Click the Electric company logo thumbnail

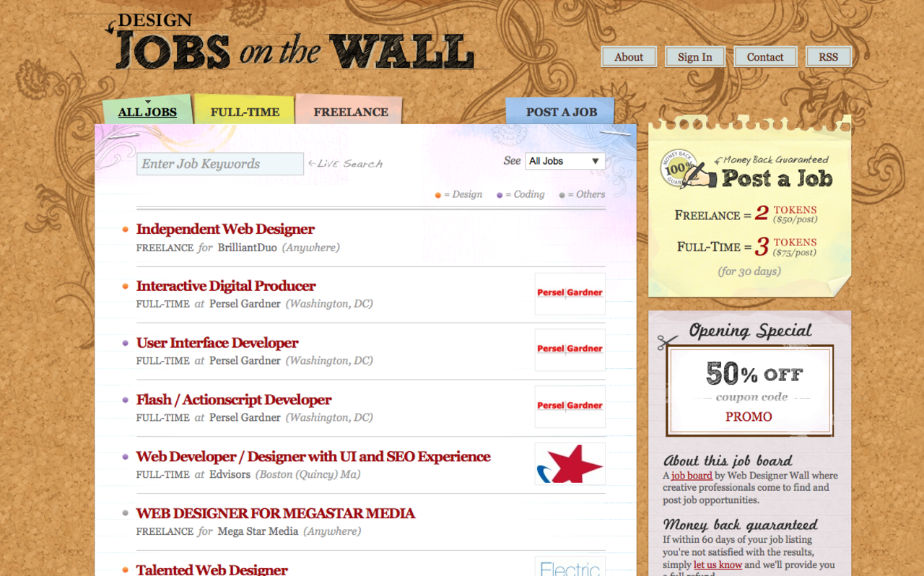[570, 567]
